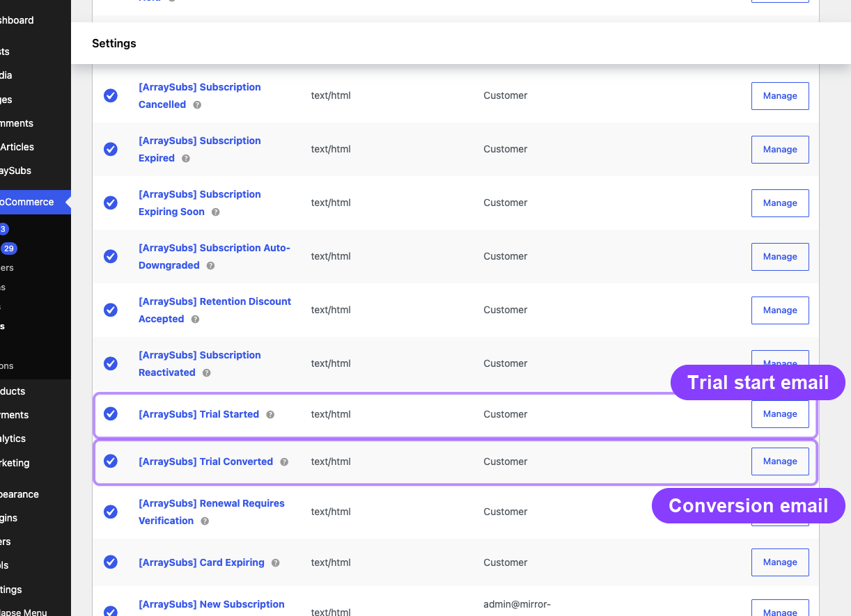The height and width of the screenshot is (616, 851).
Task: Collapse the admin sidebar menu
Action: click(24, 613)
